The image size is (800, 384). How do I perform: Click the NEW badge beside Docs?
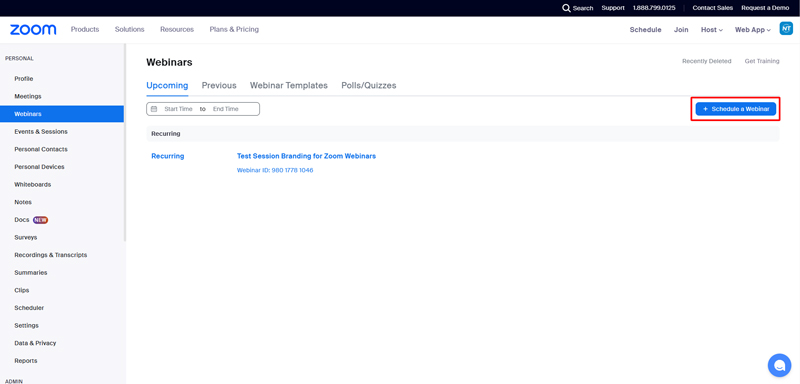pyautogui.click(x=40, y=220)
